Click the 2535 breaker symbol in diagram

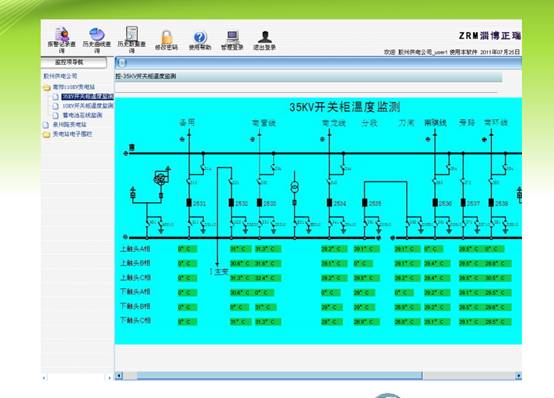click(x=365, y=203)
